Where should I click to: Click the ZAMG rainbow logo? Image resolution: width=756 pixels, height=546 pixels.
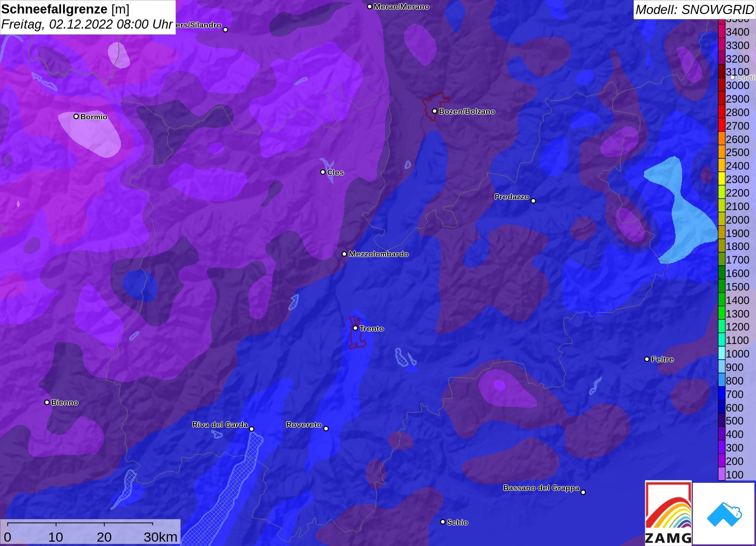669,513
